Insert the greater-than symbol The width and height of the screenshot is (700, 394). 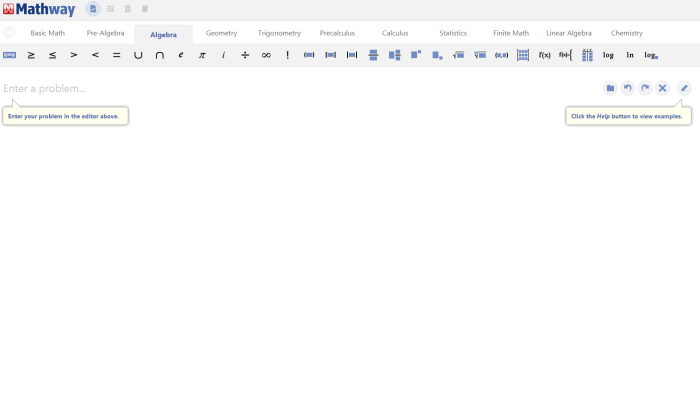pyautogui.click(x=74, y=55)
